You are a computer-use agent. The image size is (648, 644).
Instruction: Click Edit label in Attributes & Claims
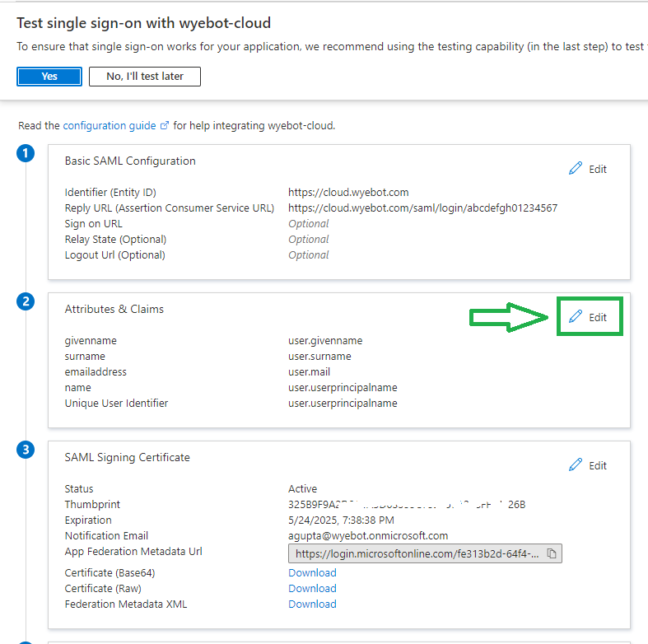click(598, 317)
